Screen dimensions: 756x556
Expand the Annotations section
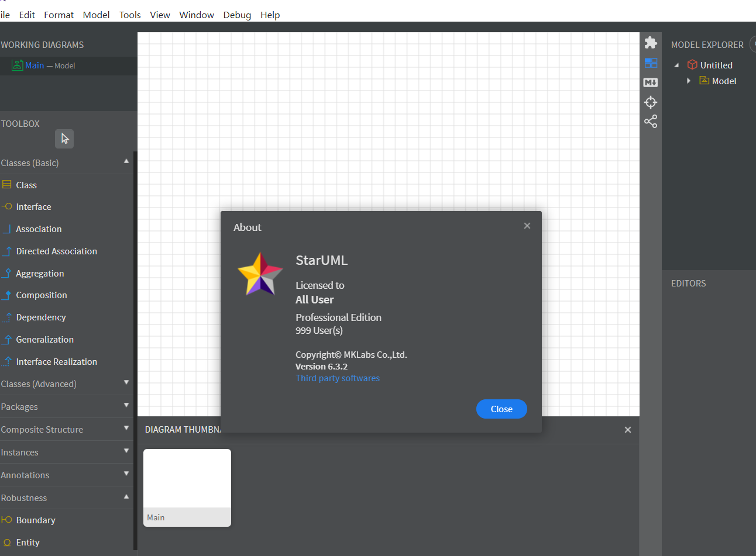(x=126, y=474)
